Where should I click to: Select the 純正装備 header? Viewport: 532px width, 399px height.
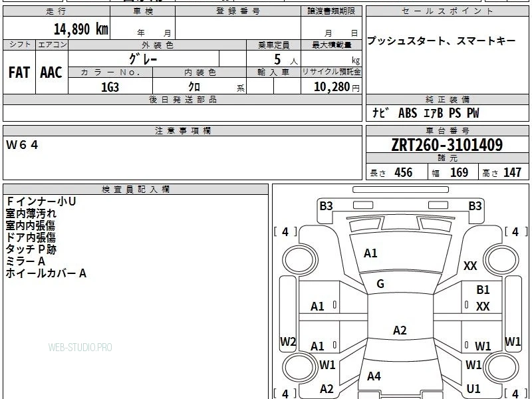pyautogui.click(x=447, y=100)
